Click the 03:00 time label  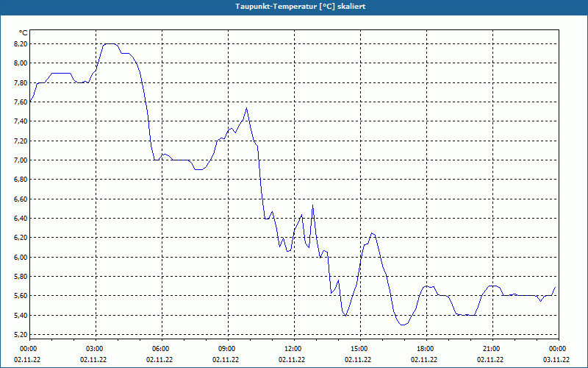pos(94,349)
